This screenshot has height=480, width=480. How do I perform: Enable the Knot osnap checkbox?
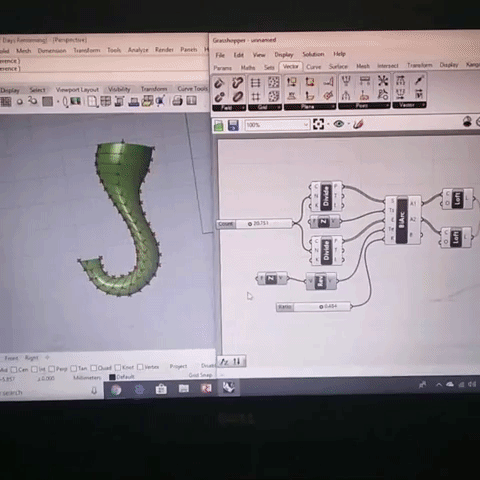[118, 367]
